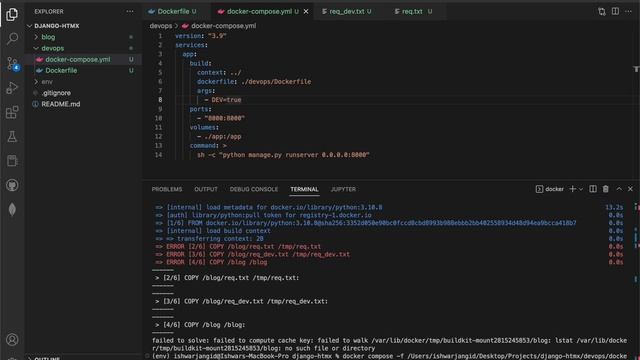The width and height of the screenshot is (640, 360).
Task: Click docker-compose.yml in the breadcrumb
Action: 223,26
